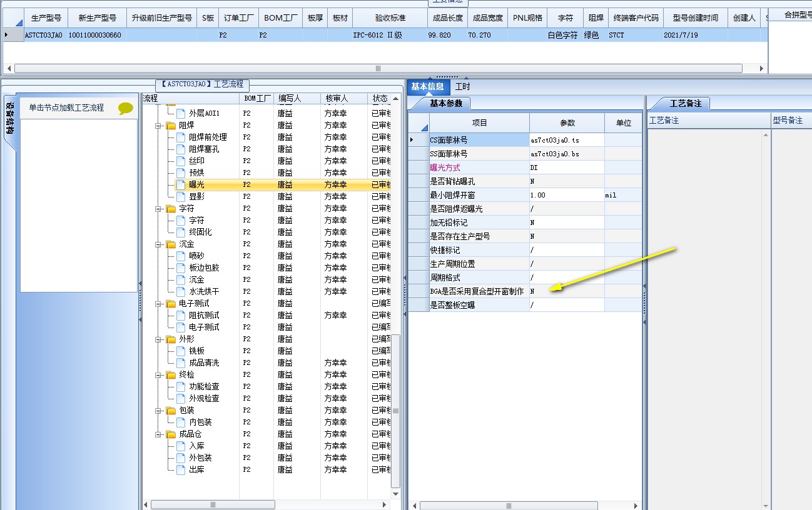812x510 pixels.
Task: Collapse the 包装 tree node
Action: pyautogui.click(x=159, y=411)
